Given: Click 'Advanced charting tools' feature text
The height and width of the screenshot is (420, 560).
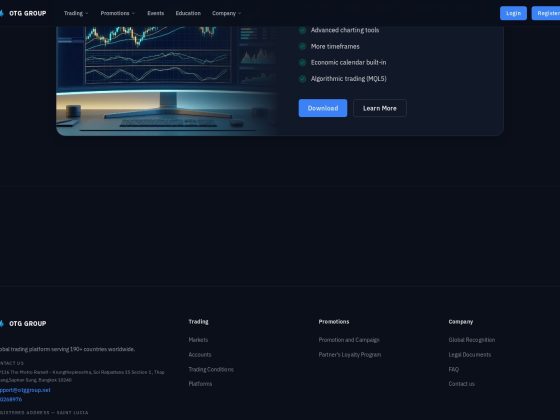Looking at the screenshot, I should pos(345,30).
